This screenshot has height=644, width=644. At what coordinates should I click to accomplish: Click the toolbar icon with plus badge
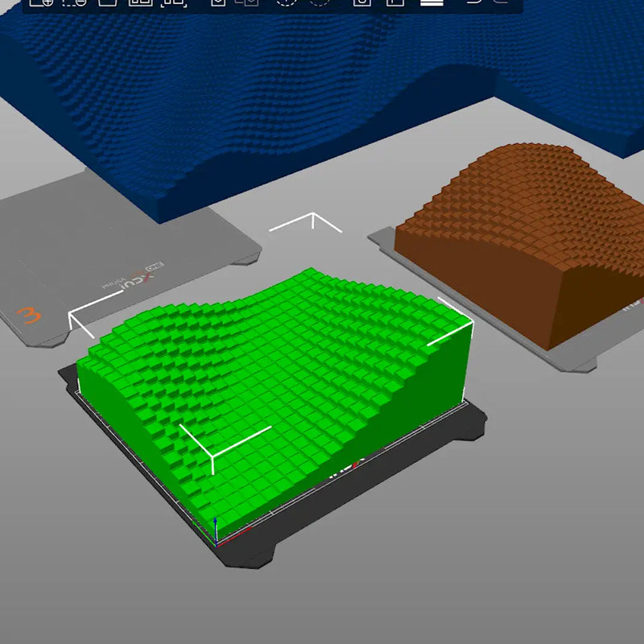click(41, 2)
